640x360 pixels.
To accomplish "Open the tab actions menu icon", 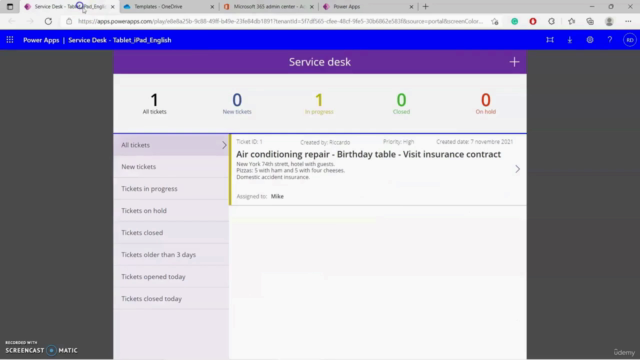I will (10, 7).
